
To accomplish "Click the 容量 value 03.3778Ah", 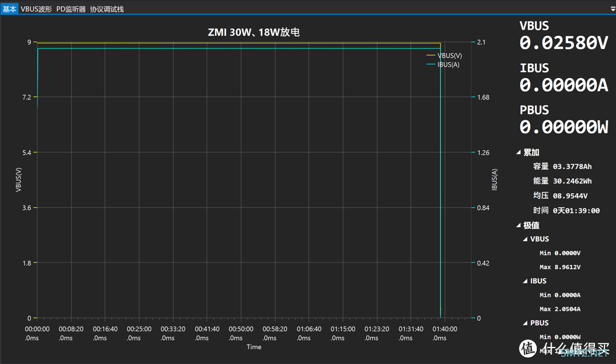I will click(572, 167).
